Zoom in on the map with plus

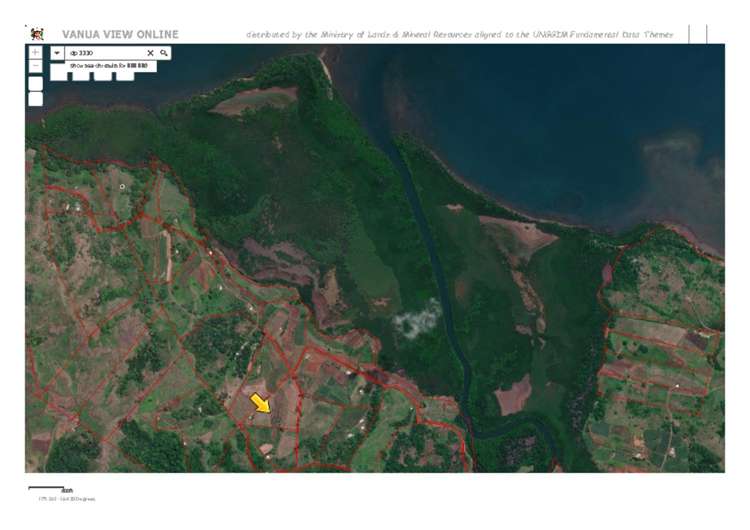coord(35,53)
